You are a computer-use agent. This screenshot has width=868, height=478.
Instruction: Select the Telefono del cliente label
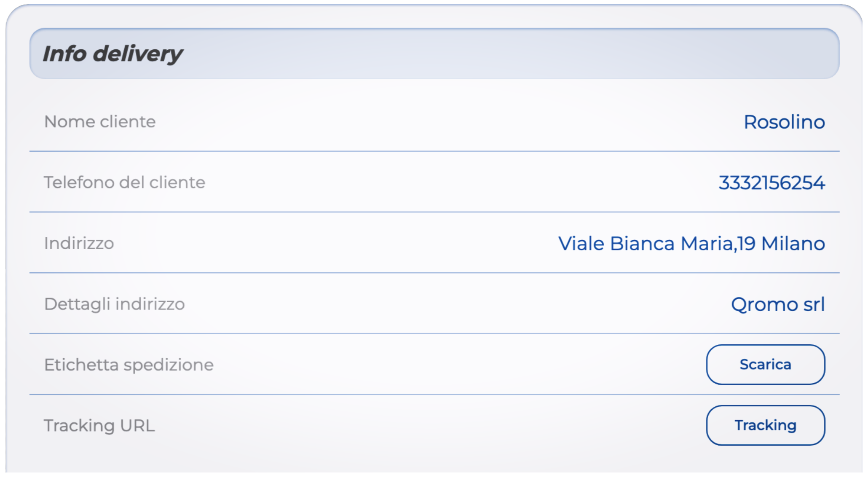click(x=124, y=183)
